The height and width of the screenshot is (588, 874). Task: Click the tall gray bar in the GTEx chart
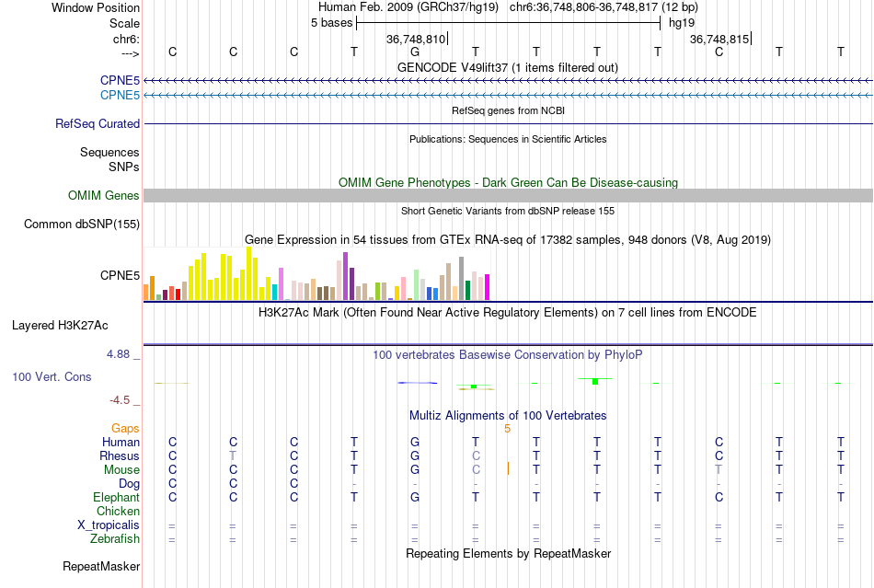pyautogui.click(x=462, y=279)
